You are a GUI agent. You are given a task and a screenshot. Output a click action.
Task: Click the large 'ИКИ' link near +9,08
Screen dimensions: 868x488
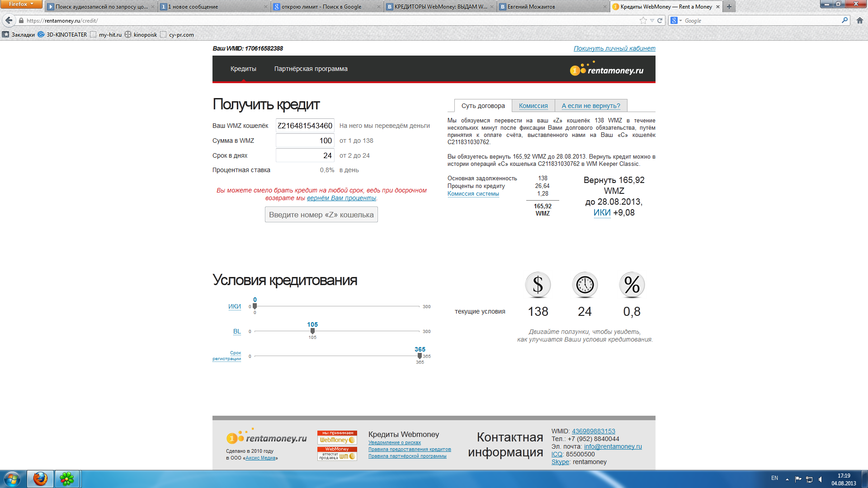click(x=602, y=213)
